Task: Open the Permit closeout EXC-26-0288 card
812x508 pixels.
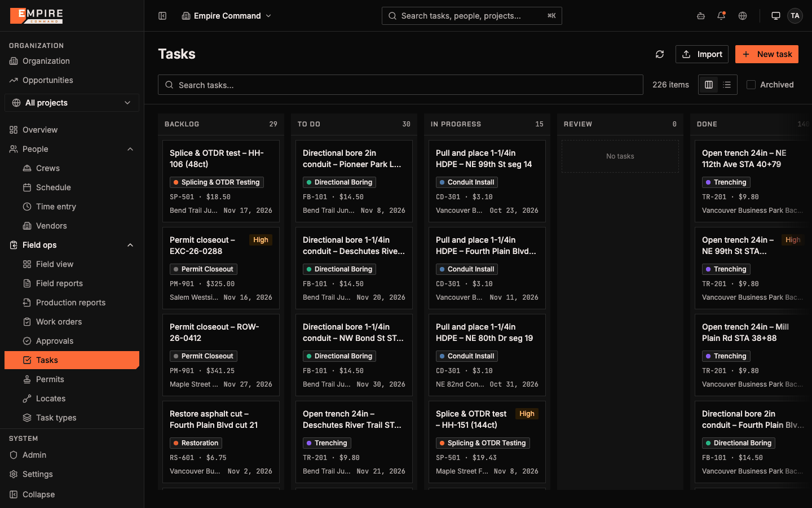Action: pyautogui.click(x=221, y=268)
